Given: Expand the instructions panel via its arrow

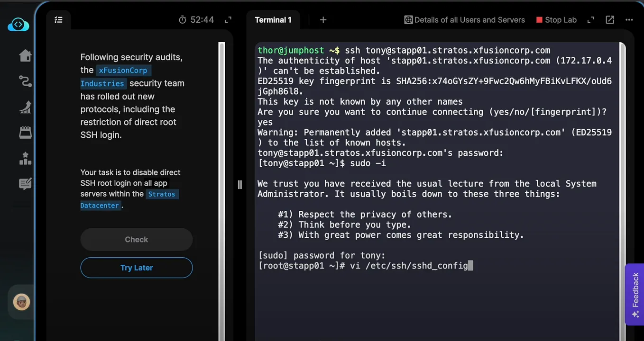Looking at the screenshot, I should pos(228,19).
